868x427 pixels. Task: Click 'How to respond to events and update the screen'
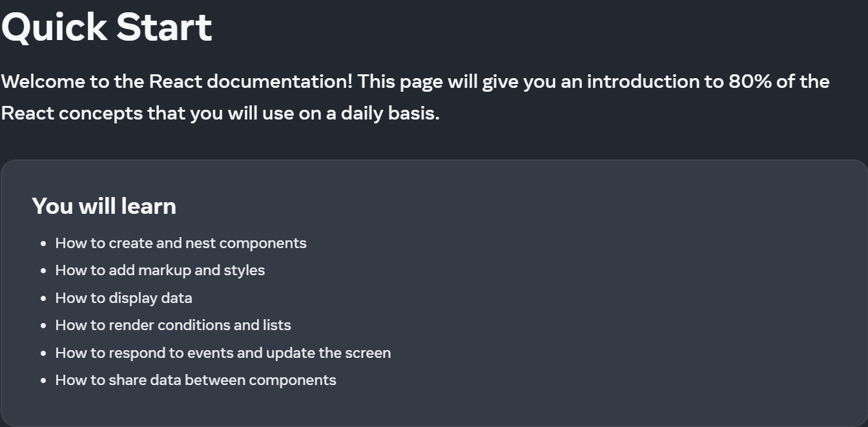pos(223,353)
